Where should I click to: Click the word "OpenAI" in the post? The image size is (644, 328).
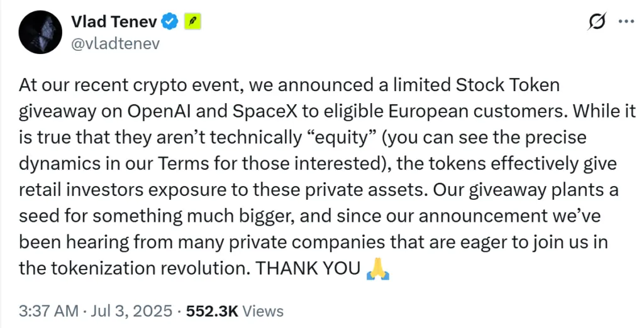[157, 111]
